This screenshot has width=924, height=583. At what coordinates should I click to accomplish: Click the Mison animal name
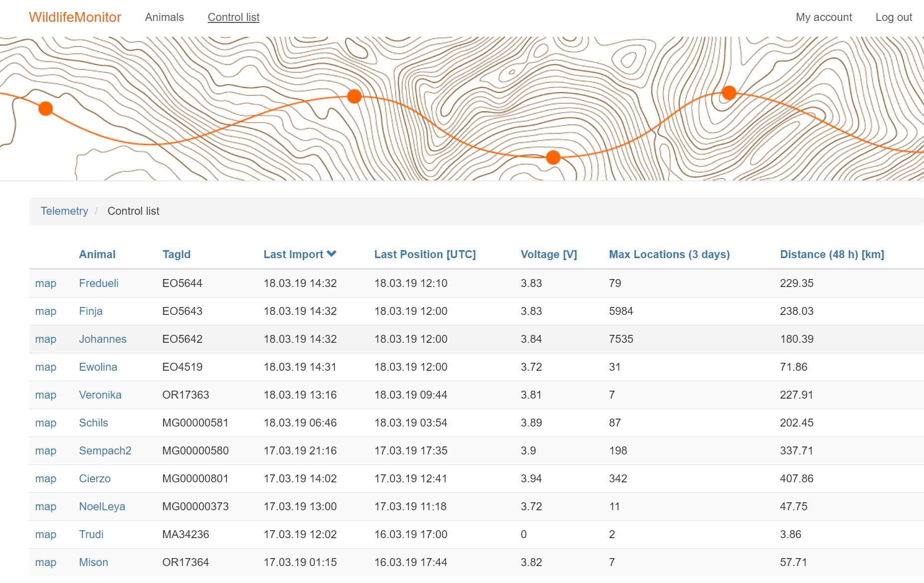93,563
